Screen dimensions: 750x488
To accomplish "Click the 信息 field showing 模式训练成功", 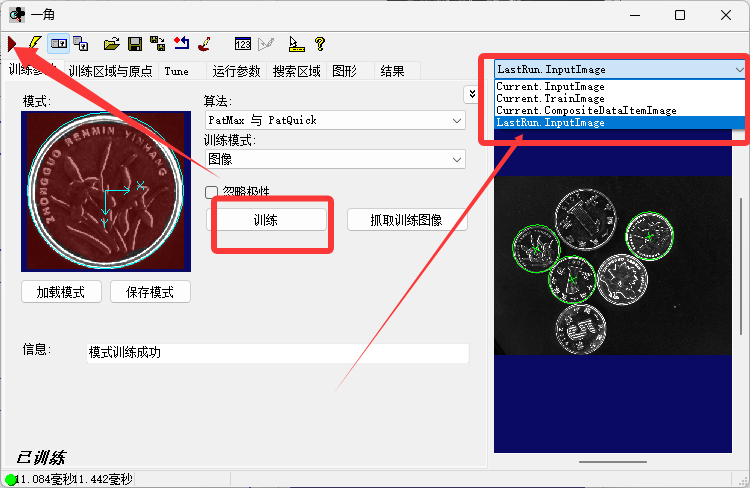I will tap(277, 353).
